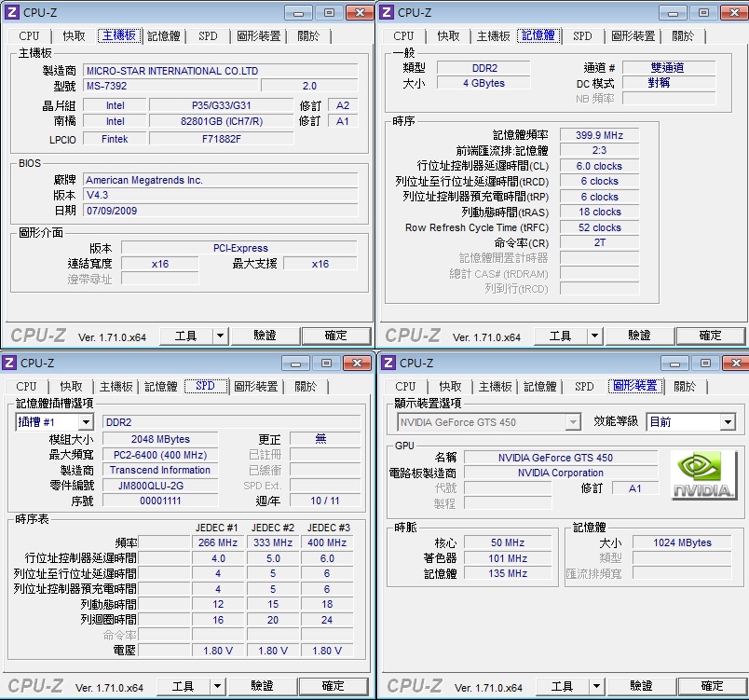
Task: Maximize the memory CPU-Z window
Action: pyautogui.click(x=704, y=13)
